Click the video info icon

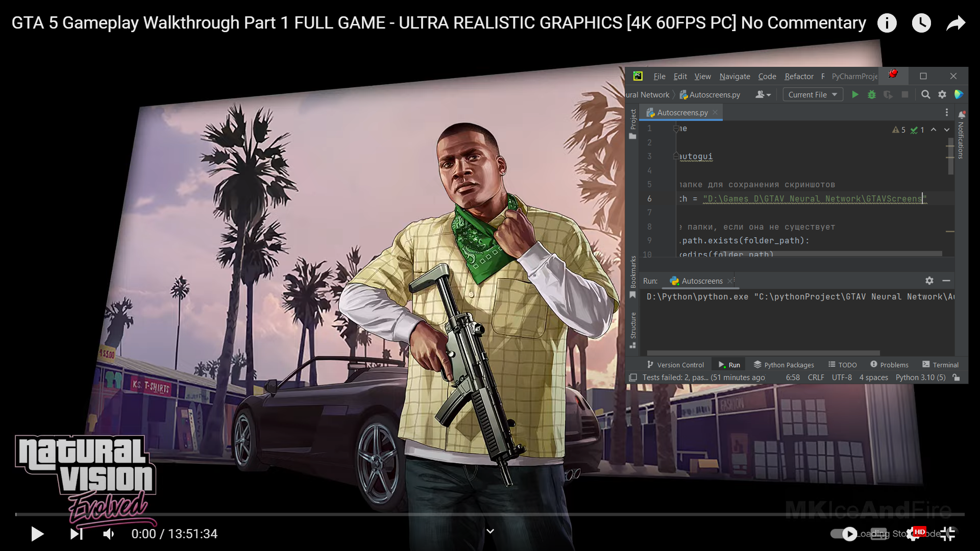(887, 23)
